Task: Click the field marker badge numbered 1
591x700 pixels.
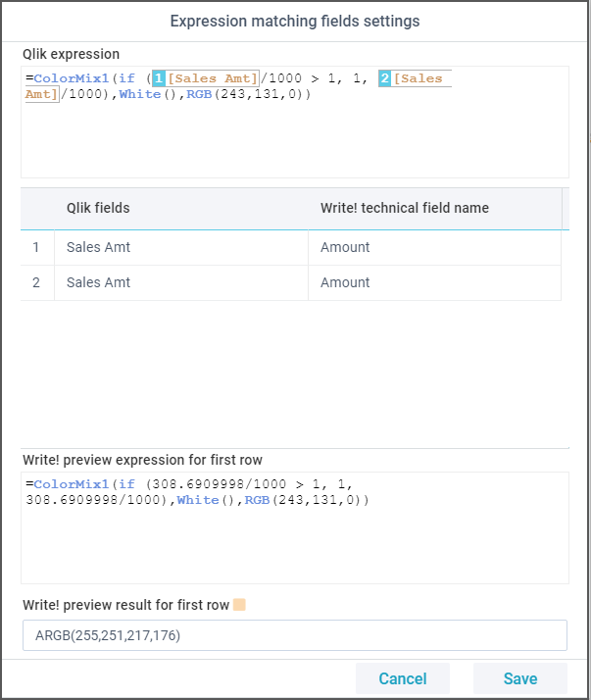Action: (x=159, y=78)
